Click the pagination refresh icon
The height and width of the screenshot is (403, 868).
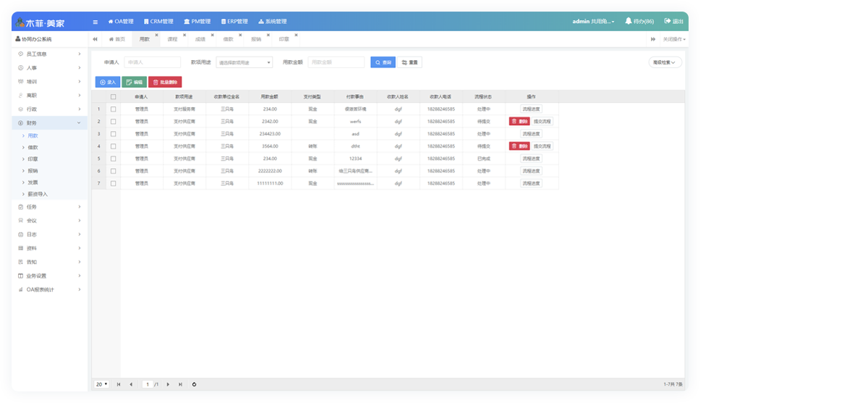[194, 384]
